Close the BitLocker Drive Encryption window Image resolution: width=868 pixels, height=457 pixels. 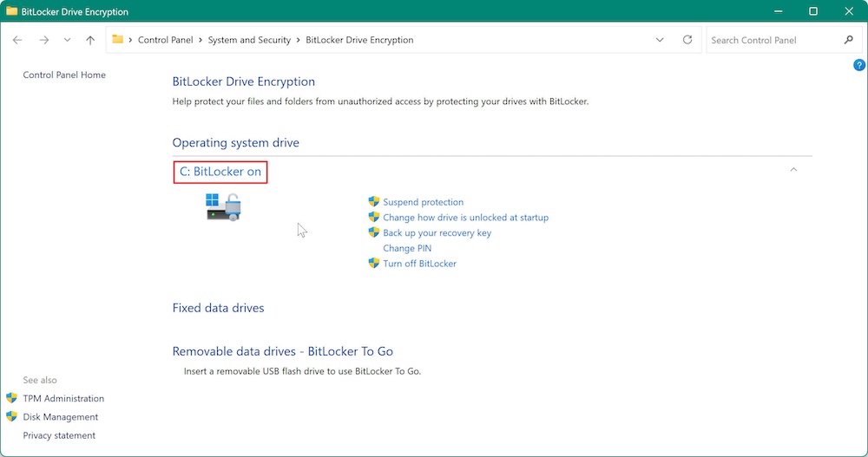tap(849, 11)
